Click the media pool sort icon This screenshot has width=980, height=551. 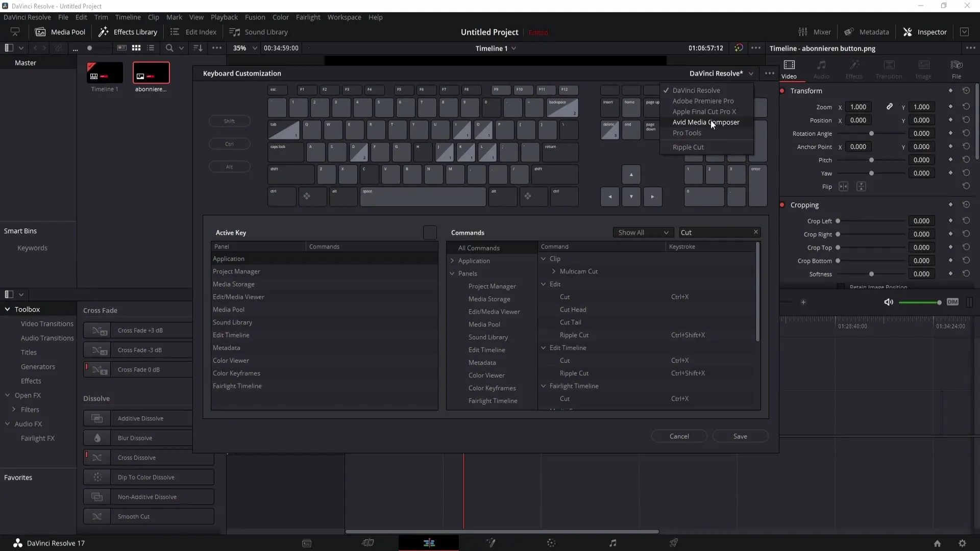pyautogui.click(x=198, y=48)
